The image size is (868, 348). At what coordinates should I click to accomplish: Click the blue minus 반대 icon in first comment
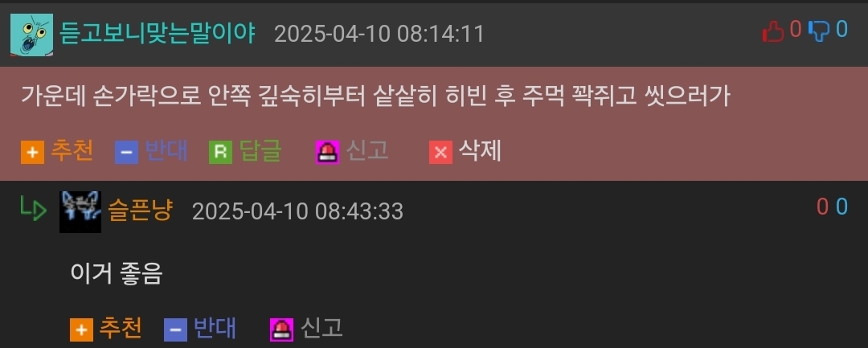(x=127, y=152)
